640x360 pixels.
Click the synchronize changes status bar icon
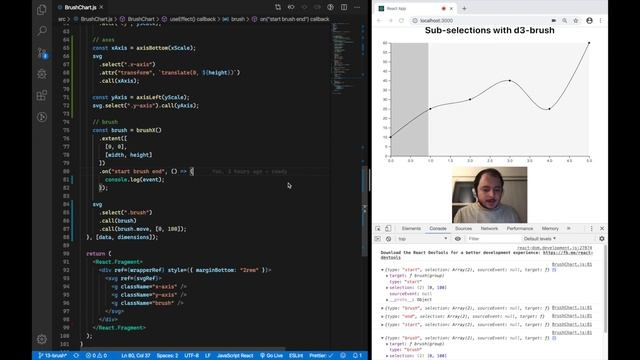pos(76,356)
